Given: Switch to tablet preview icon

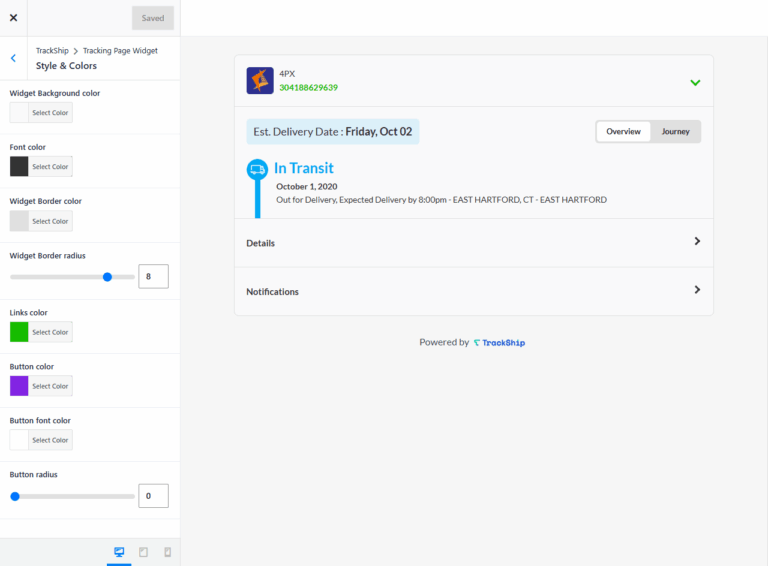Looking at the screenshot, I should point(143,552).
